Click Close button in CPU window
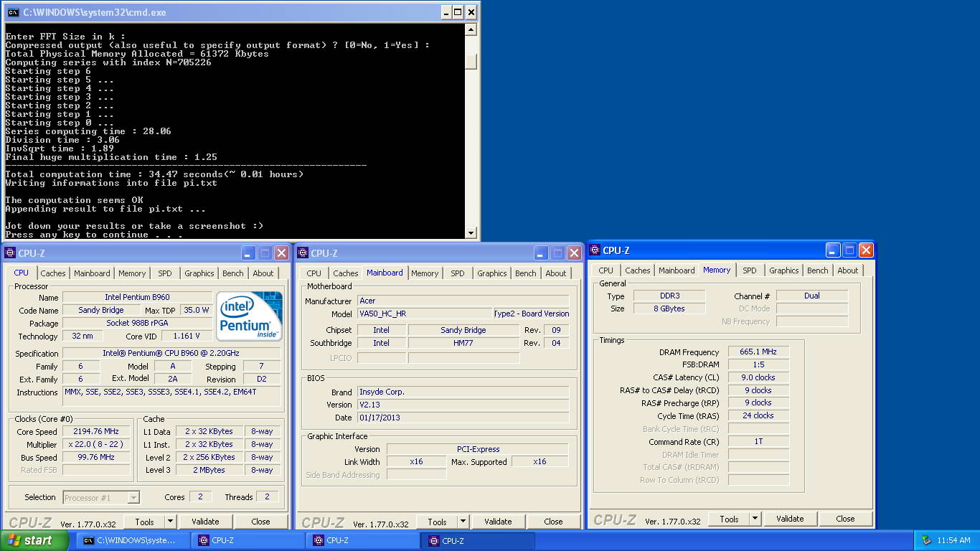This screenshot has width=980, height=551. 260,522
